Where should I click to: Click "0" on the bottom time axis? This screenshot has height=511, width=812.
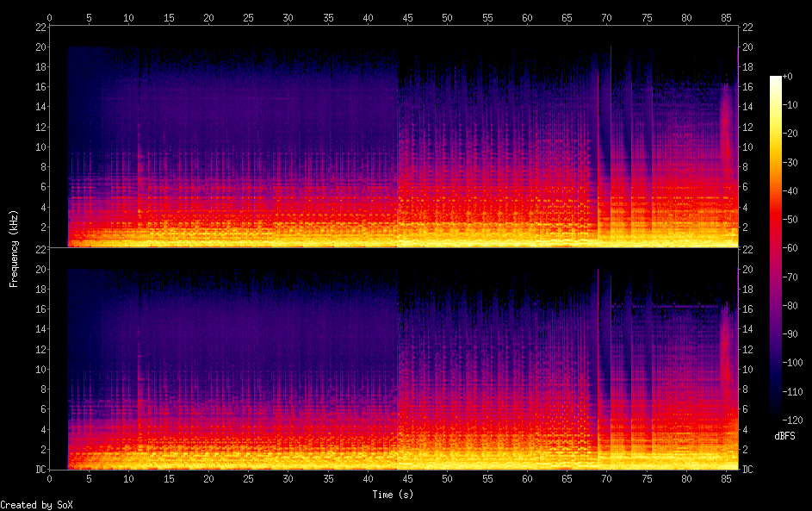49,479
